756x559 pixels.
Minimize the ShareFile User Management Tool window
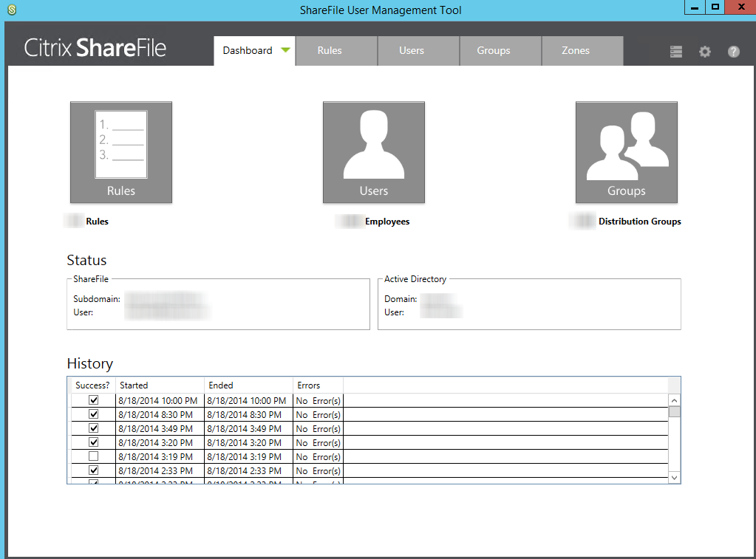(x=695, y=7)
